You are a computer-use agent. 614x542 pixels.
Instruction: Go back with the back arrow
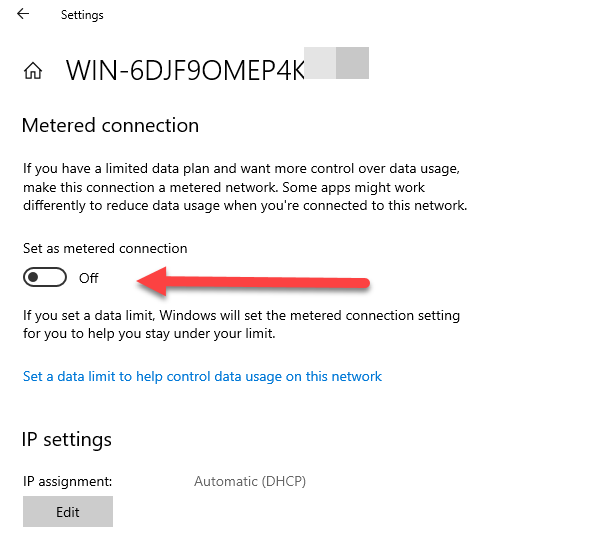[23, 14]
